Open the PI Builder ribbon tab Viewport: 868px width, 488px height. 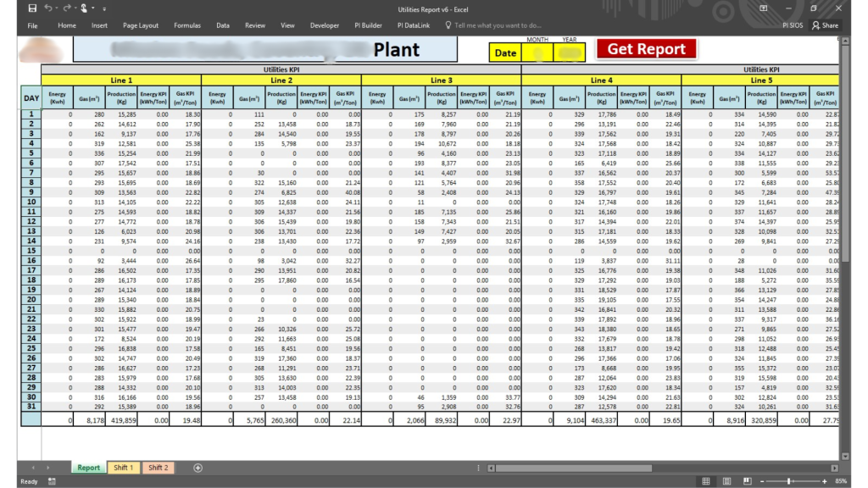[x=368, y=25]
